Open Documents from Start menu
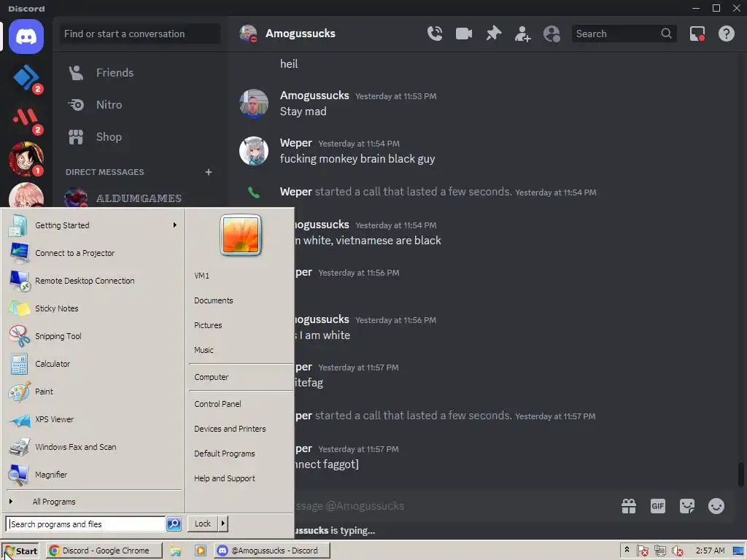Screen dimensions: 747x560 point(240,300)
